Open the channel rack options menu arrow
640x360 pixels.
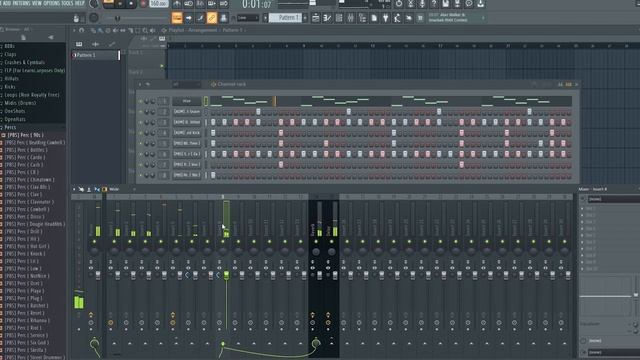tap(140, 84)
